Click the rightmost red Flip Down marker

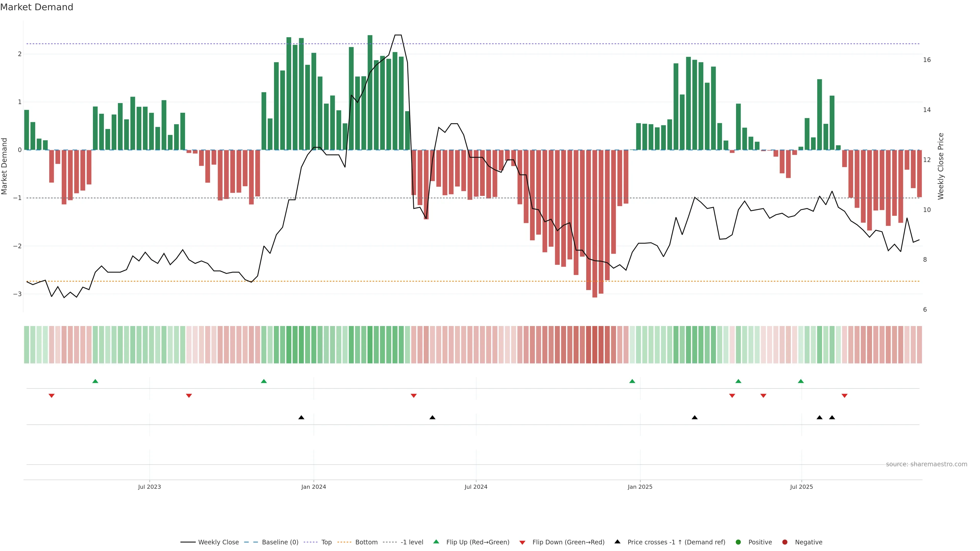[x=844, y=396]
